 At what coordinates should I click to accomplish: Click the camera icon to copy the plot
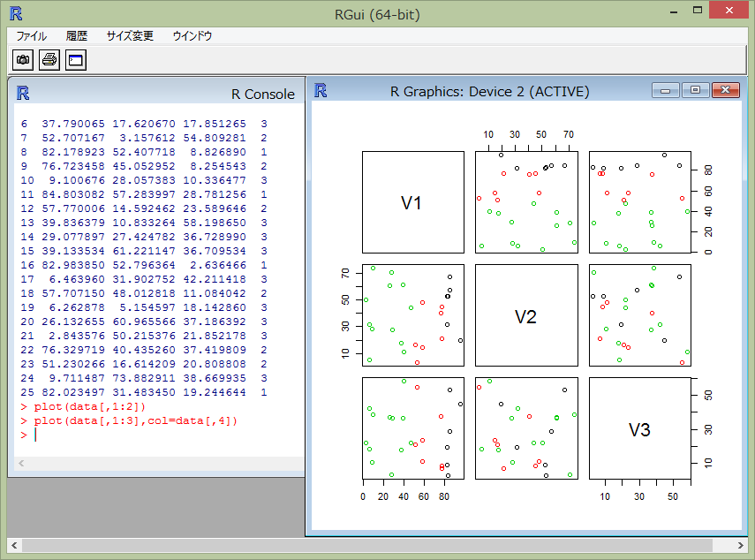coord(22,59)
